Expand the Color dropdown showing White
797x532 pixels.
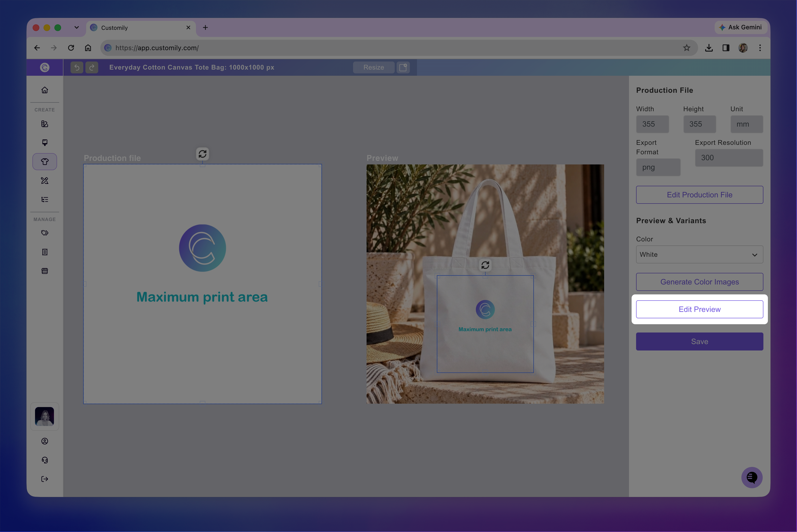pyautogui.click(x=700, y=254)
